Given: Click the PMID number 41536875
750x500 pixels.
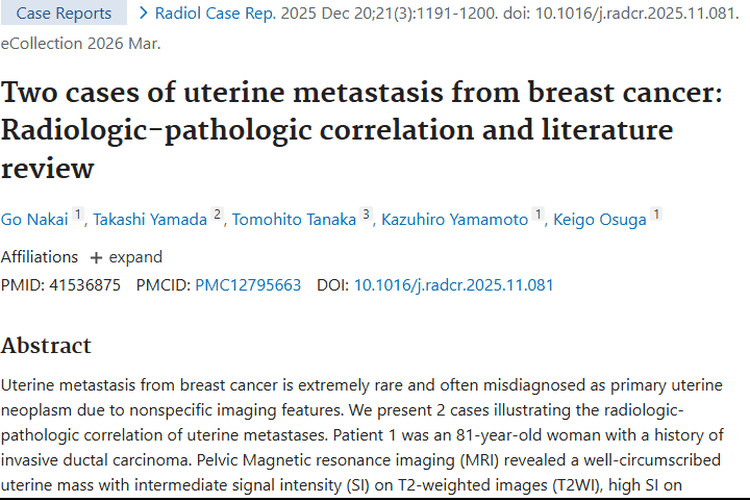Looking at the screenshot, I should 86,285.
